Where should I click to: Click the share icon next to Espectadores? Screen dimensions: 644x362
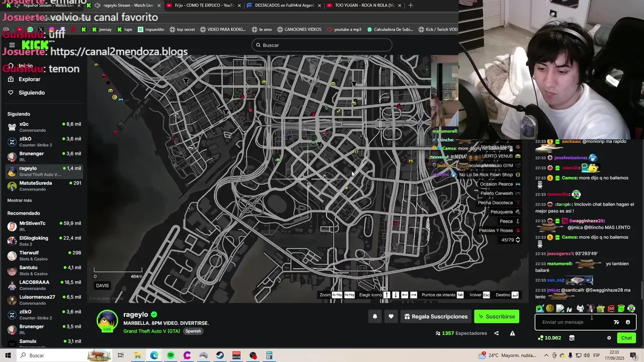pos(496,333)
